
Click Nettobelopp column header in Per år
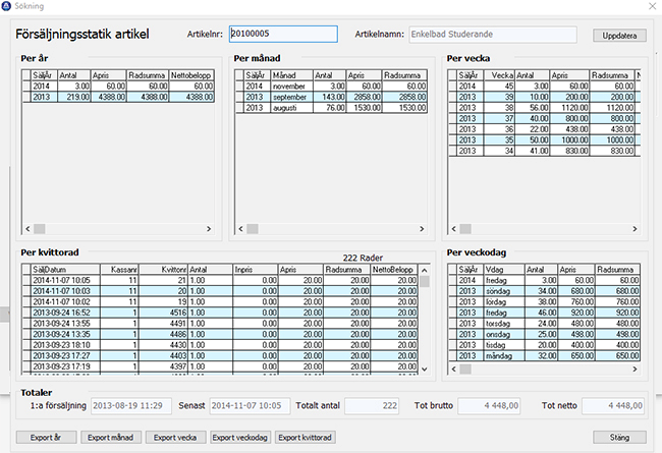tap(192, 75)
